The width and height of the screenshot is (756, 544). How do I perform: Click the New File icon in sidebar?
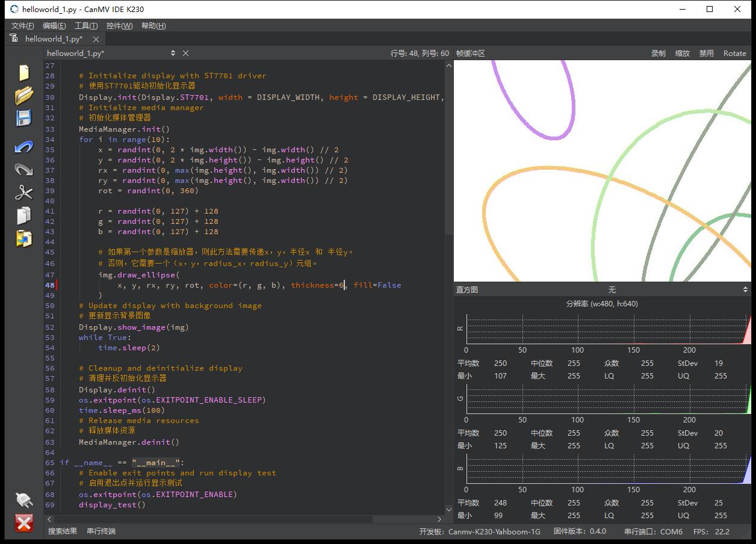tap(23, 72)
